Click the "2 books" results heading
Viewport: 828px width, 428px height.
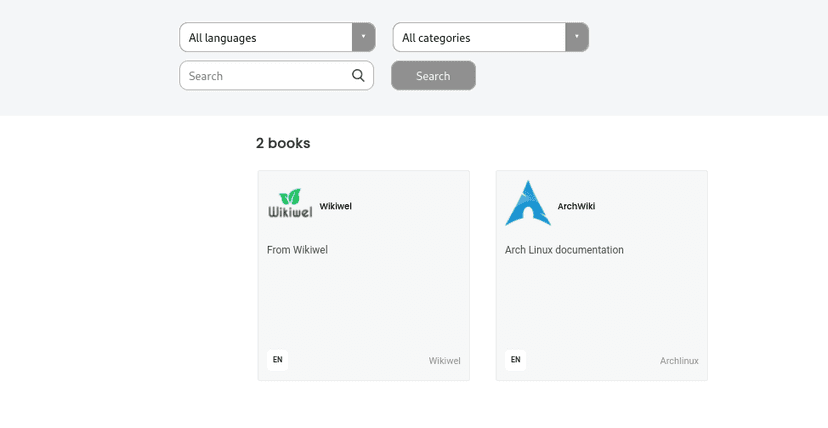[x=283, y=143]
